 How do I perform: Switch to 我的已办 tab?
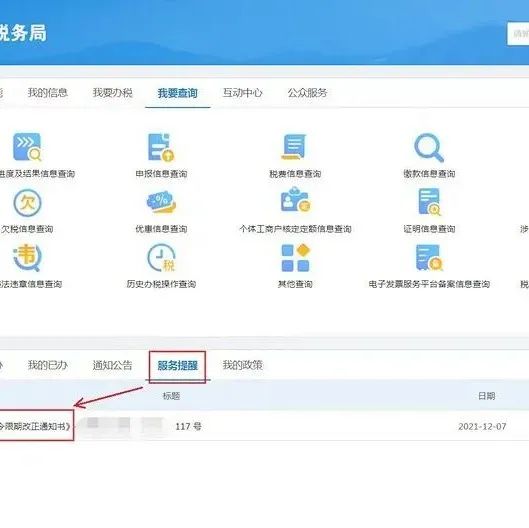(48, 365)
